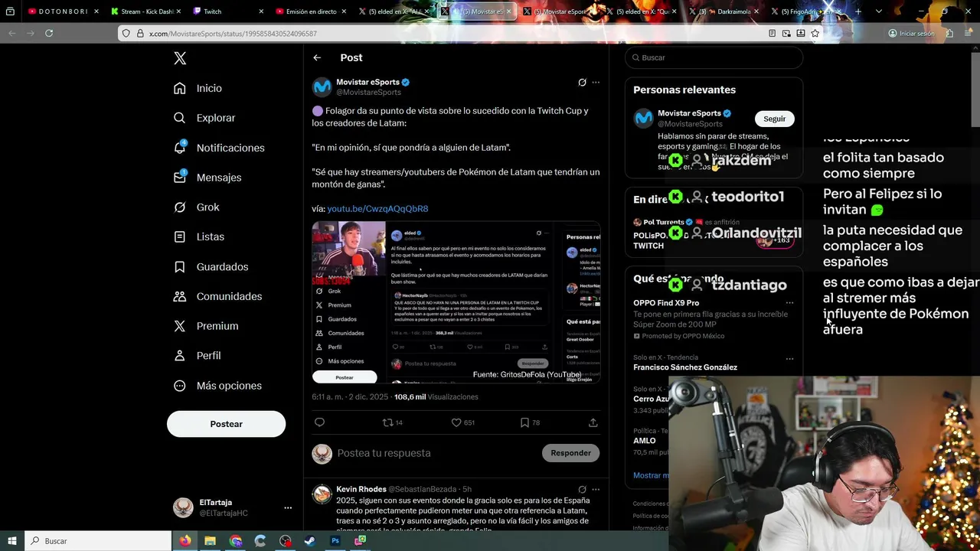Open the embedded post image
980x551 pixels.
(x=456, y=302)
